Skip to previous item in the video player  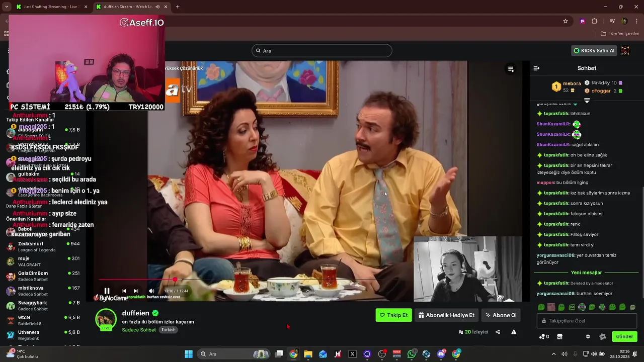pos(124,291)
